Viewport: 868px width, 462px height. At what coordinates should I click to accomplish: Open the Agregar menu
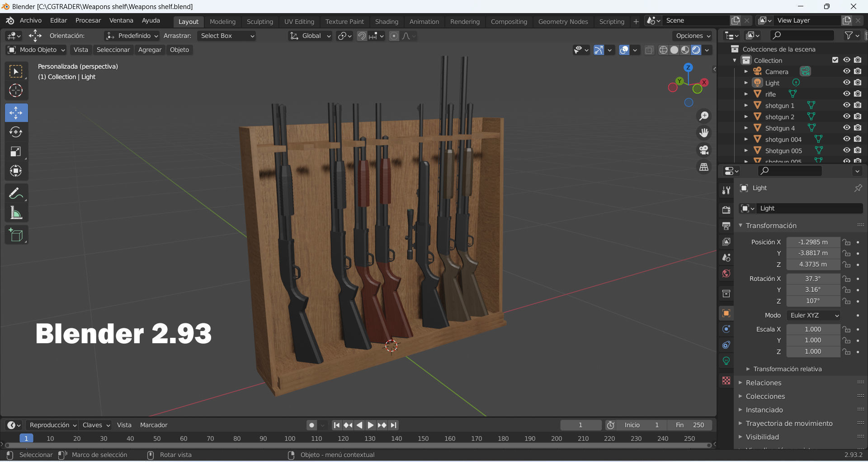(150, 50)
